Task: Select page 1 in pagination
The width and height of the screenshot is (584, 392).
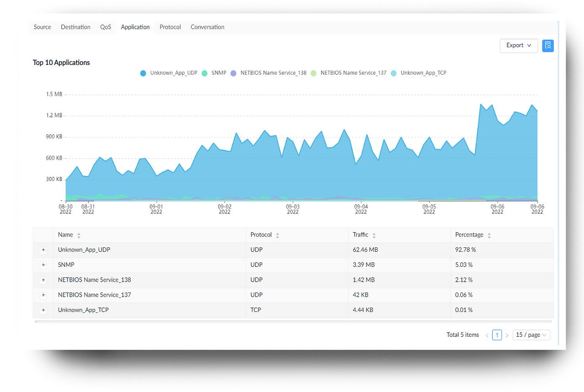Action: tap(497, 335)
